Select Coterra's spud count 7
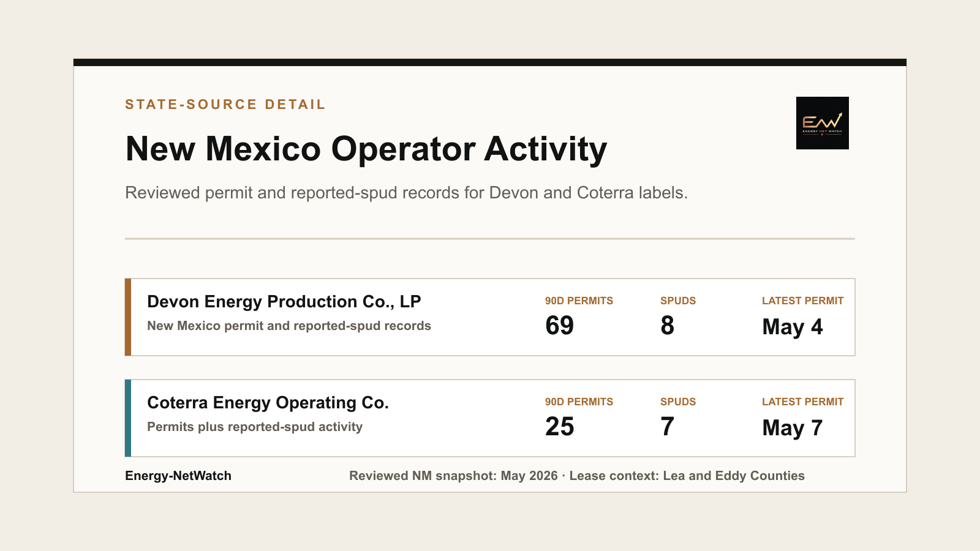Image resolution: width=980 pixels, height=551 pixels. (668, 427)
